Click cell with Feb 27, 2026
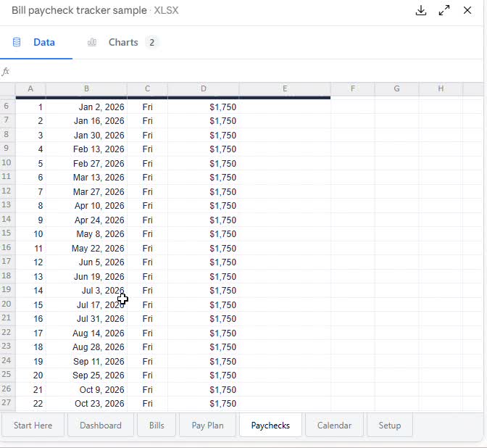The width and height of the screenshot is (487, 448). (x=86, y=164)
